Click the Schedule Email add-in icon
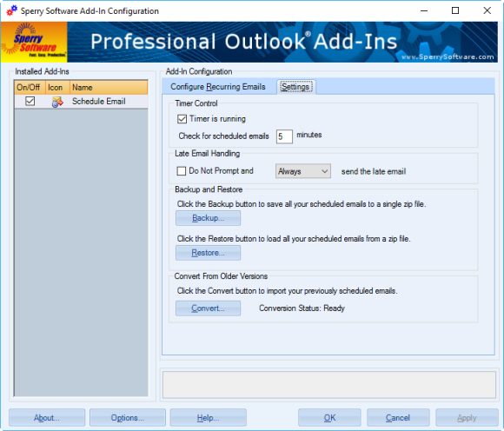 pos(56,102)
